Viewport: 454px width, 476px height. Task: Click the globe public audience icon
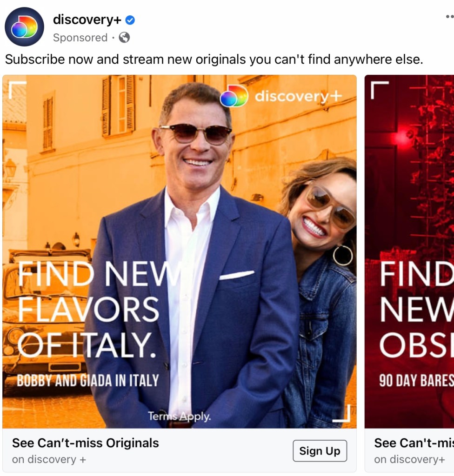click(124, 37)
